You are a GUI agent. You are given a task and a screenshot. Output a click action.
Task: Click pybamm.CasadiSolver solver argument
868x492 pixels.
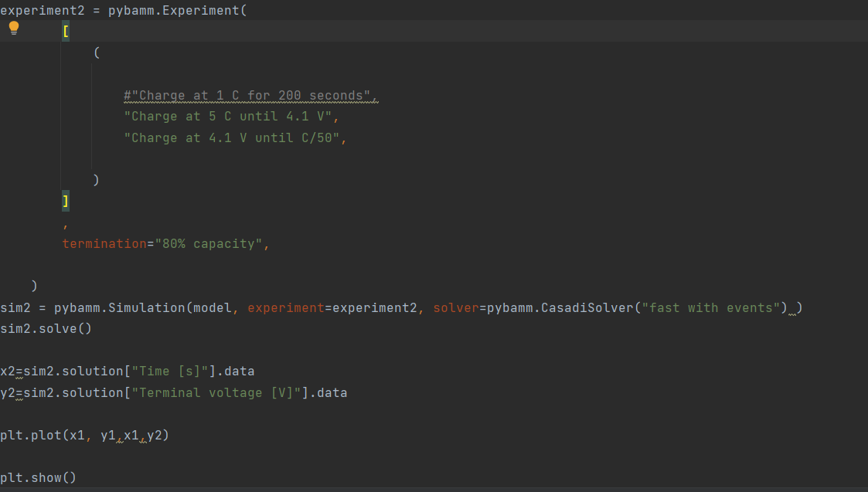coord(610,307)
